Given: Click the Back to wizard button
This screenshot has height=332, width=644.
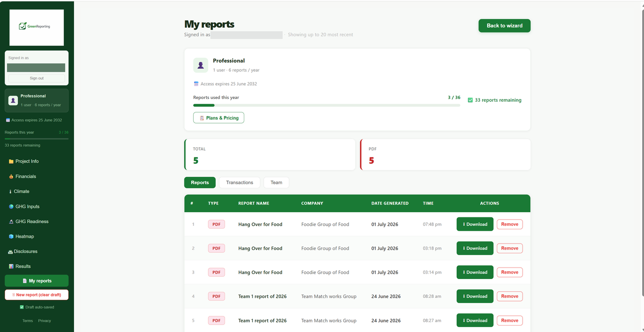Looking at the screenshot, I should click(505, 26).
